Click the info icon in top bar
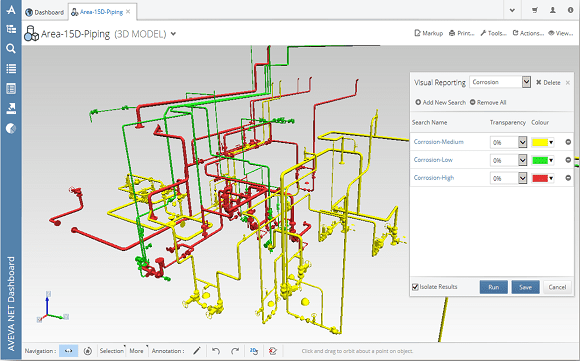Viewport: 580px width, 361px height. (570, 10)
